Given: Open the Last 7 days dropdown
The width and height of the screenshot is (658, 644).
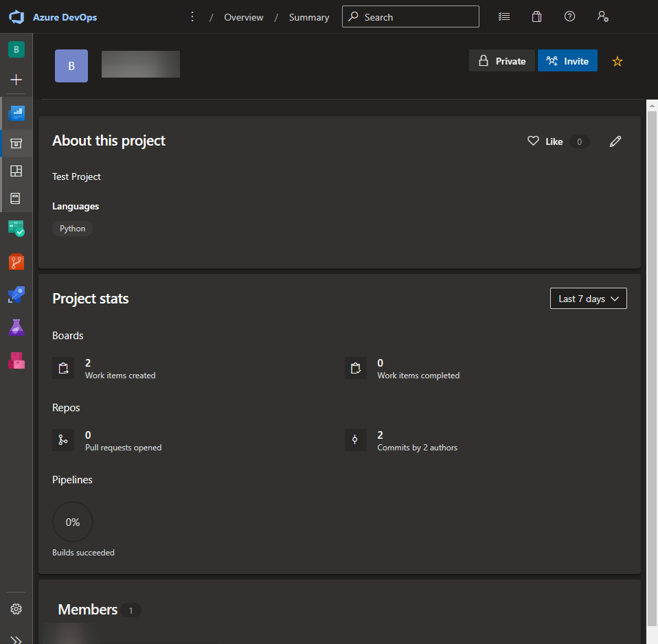Looking at the screenshot, I should click(589, 298).
